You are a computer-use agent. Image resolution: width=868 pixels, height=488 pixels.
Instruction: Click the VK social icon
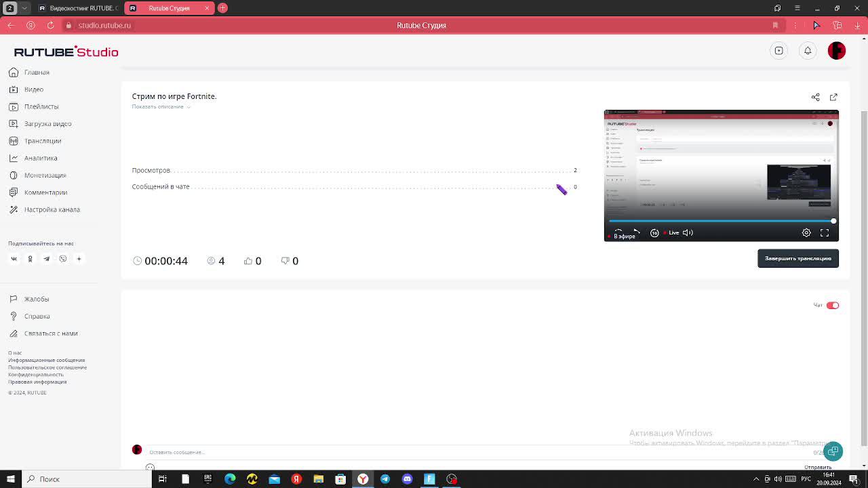point(14,259)
